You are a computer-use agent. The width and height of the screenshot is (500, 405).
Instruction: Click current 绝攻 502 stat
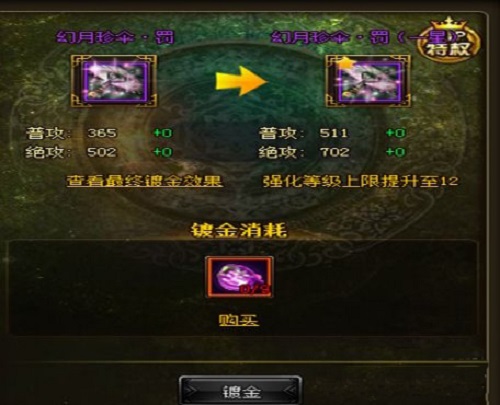pyautogui.click(x=71, y=152)
